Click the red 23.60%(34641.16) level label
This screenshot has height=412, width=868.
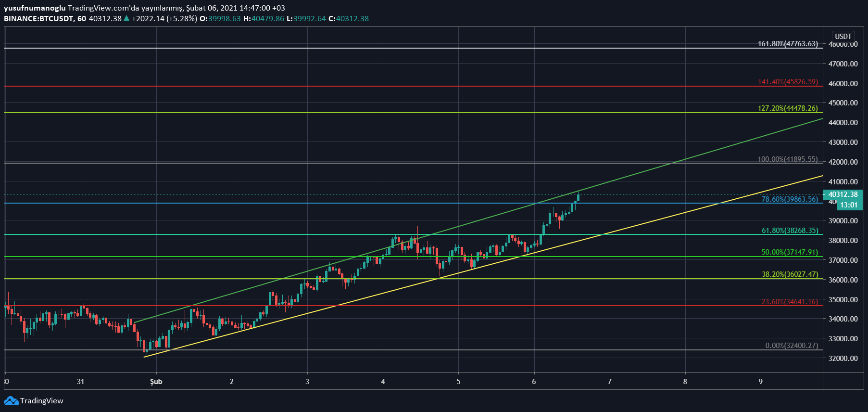[790, 301]
